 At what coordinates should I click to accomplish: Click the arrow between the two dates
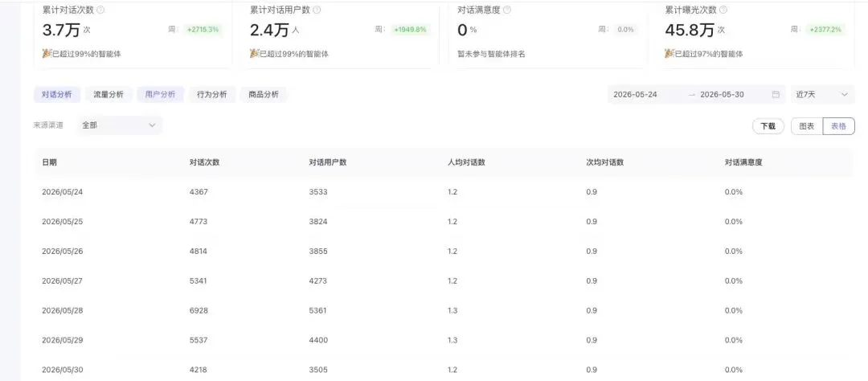[691, 95]
